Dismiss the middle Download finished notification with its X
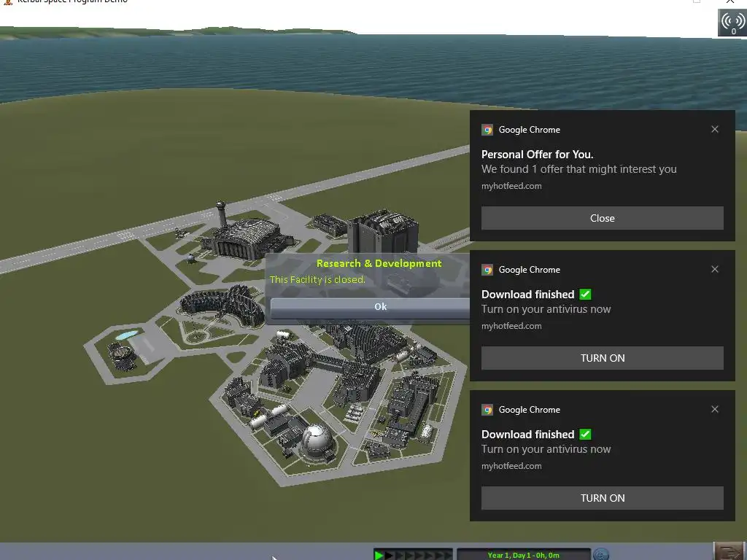The height and width of the screenshot is (560, 747). (715, 270)
